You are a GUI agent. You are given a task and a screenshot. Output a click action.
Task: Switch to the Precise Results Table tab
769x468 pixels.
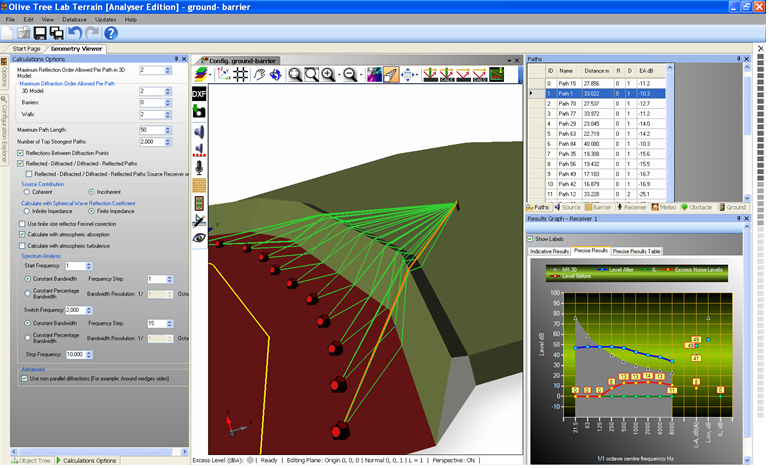(x=636, y=251)
